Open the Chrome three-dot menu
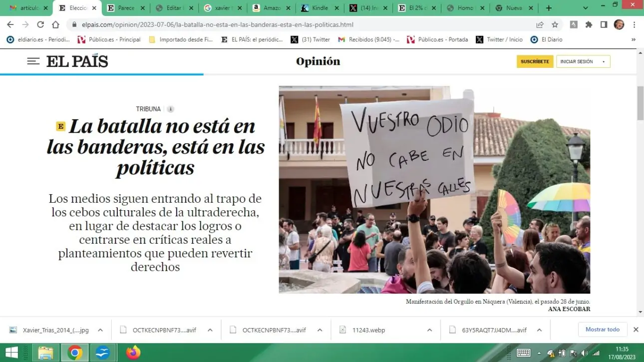This screenshot has height=362, width=644. tap(634, 24)
